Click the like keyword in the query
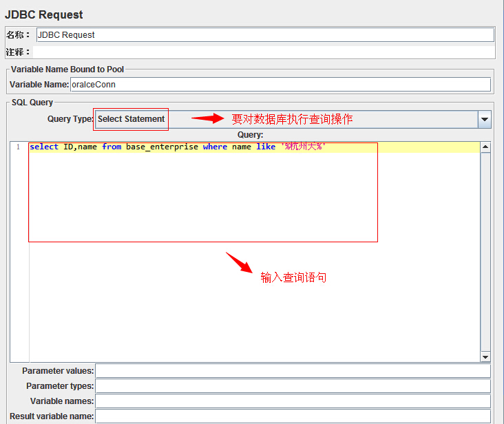This screenshot has height=424, width=504. 265,147
